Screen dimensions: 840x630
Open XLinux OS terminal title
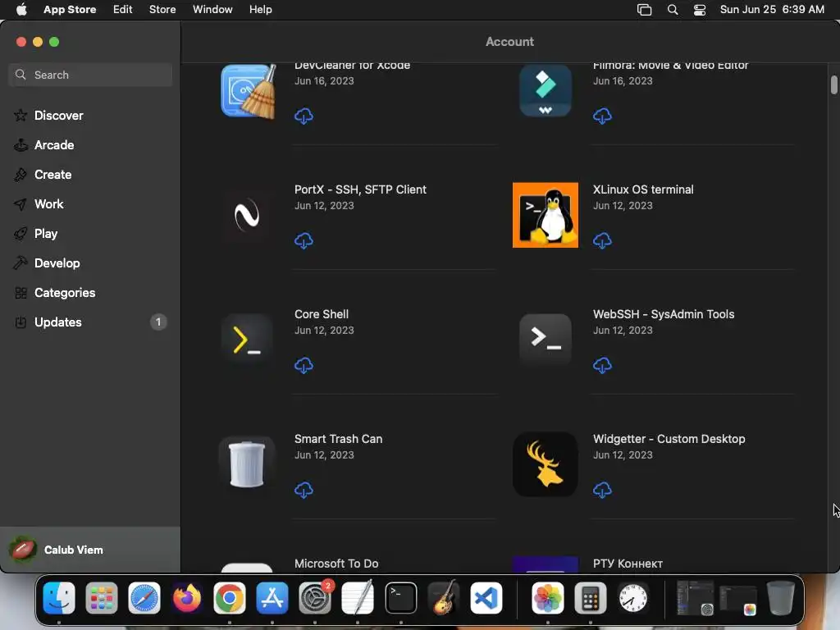(643, 189)
